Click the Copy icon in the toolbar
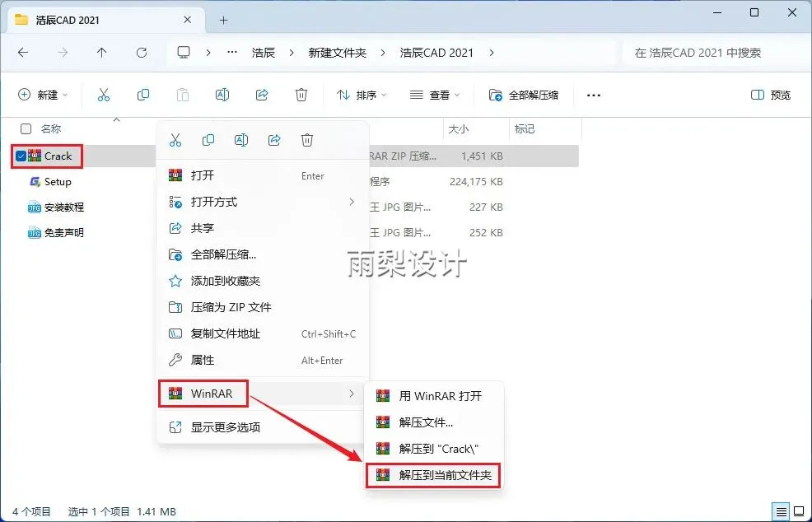Image resolution: width=812 pixels, height=522 pixels. pyautogui.click(x=143, y=95)
